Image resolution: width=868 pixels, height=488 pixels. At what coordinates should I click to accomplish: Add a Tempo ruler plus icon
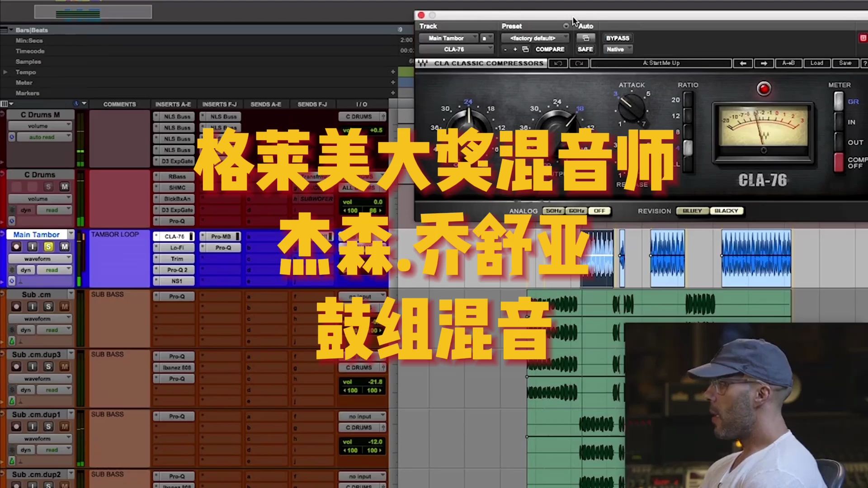pos(393,72)
